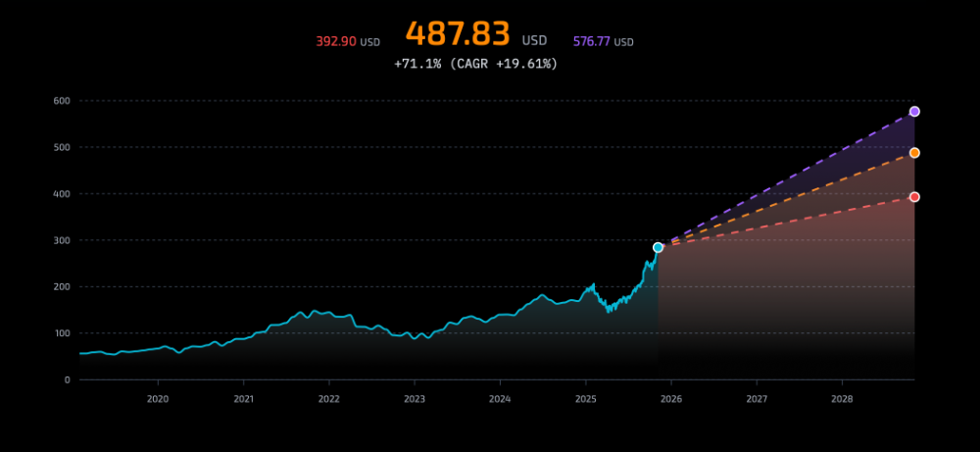Click the 2025 year tick label
The image size is (980, 452).
[x=585, y=399]
